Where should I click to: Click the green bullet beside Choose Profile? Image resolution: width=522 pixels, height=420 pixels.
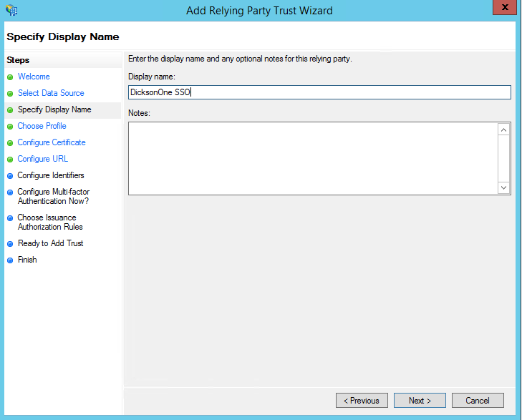(10, 127)
